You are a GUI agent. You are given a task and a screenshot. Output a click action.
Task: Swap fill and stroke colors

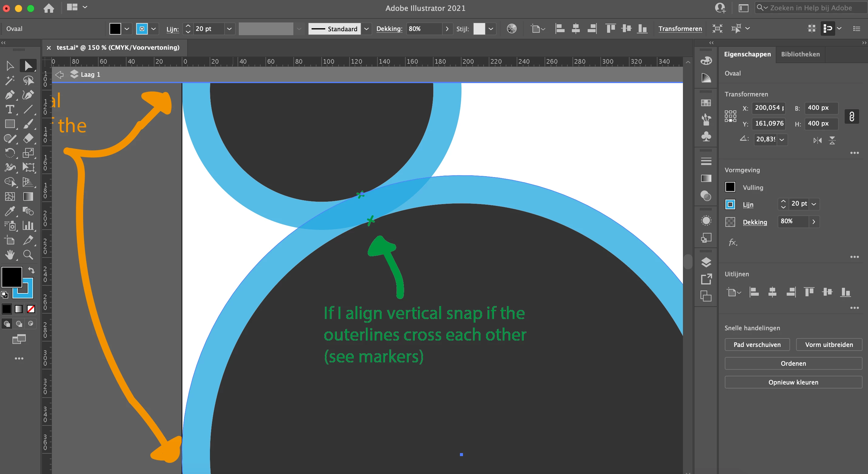(x=31, y=270)
